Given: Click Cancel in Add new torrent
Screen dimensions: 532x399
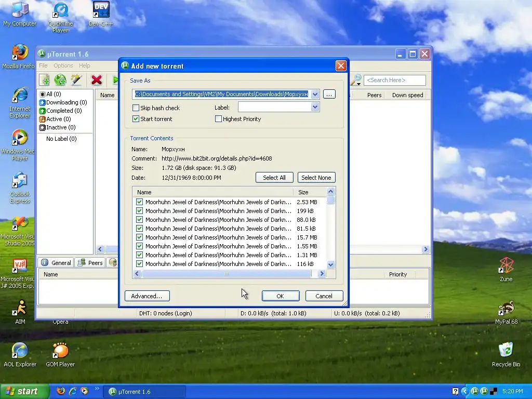Looking at the screenshot, I should click(x=324, y=296).
